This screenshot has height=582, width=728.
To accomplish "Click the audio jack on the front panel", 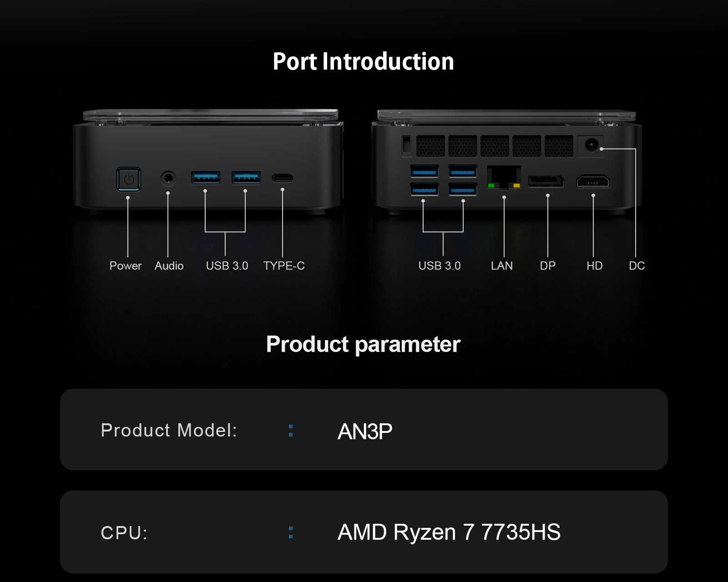I will coord(168,178).
